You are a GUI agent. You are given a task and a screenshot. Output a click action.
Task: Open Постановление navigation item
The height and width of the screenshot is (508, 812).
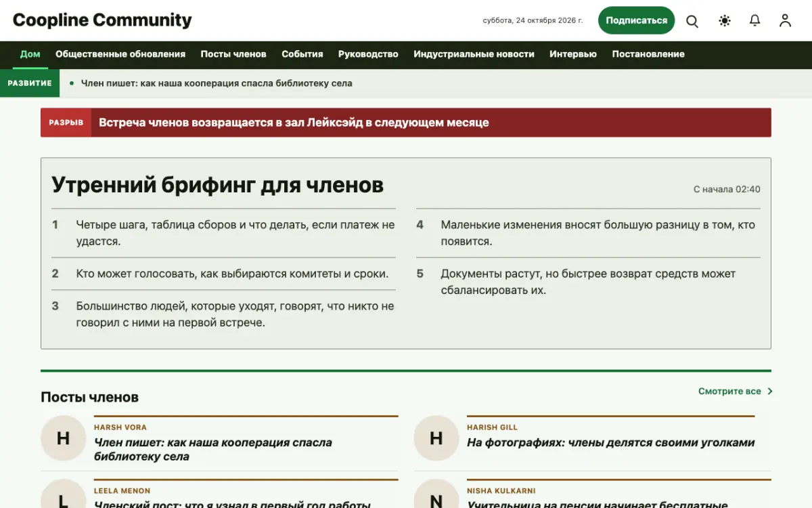[648, 54]
